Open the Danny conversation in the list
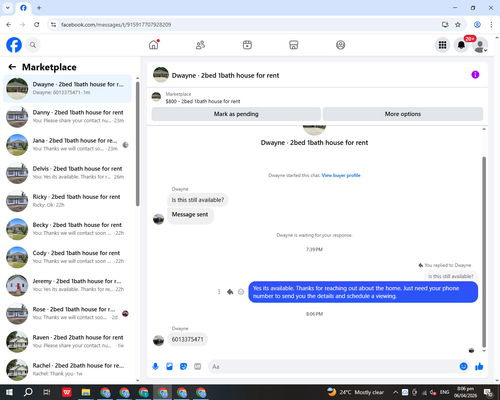 click(67, 116)
